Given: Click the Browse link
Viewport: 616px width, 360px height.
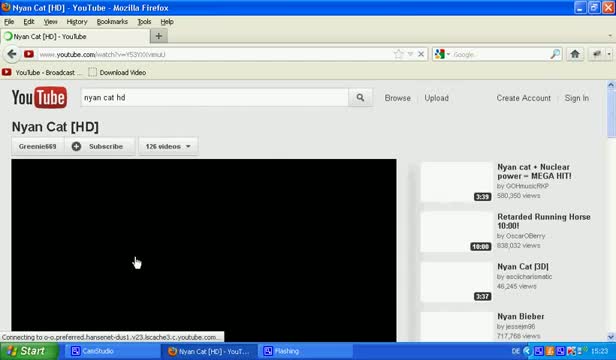Looking at the screenshot, I should click(x=398, y=98).
